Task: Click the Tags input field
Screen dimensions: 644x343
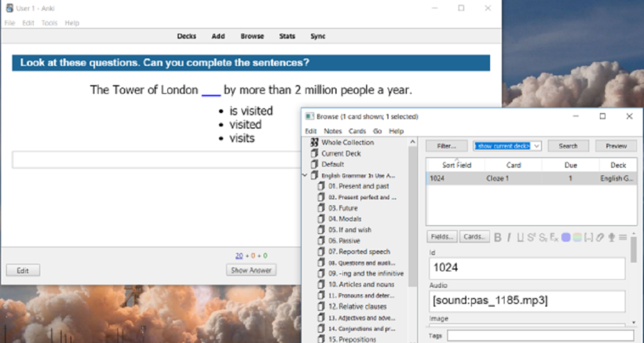Action: coord(540,335)
